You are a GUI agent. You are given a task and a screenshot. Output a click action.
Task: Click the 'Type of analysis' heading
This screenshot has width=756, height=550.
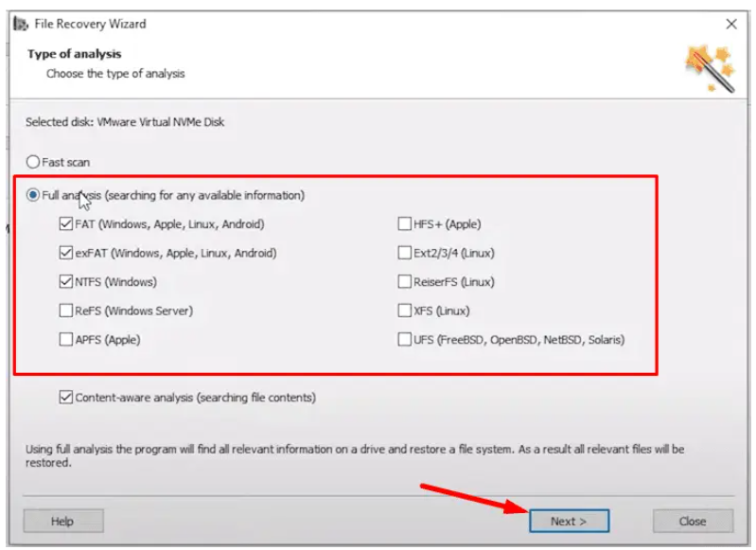pyautogui.click(x=74, y=54)
